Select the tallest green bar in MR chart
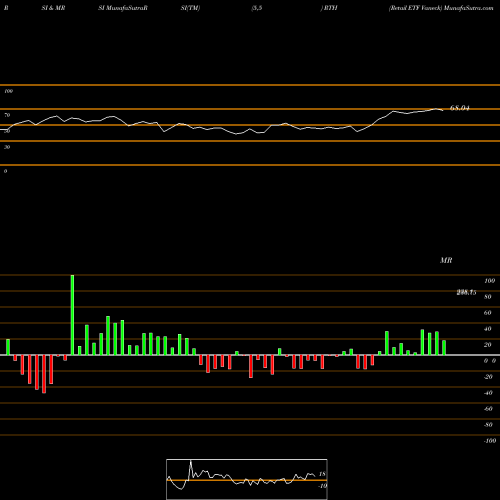Viewport: 500px width, 500px height. tap(72, 315)
